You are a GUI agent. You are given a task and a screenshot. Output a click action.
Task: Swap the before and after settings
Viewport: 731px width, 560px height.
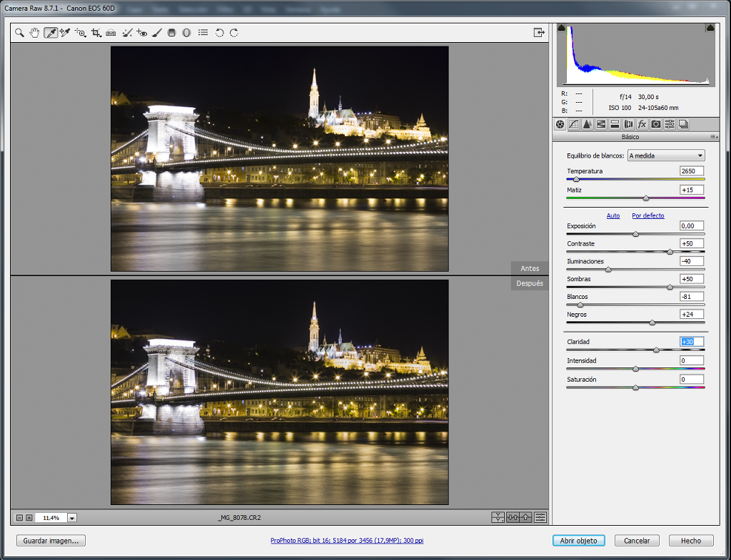[513, 517]
